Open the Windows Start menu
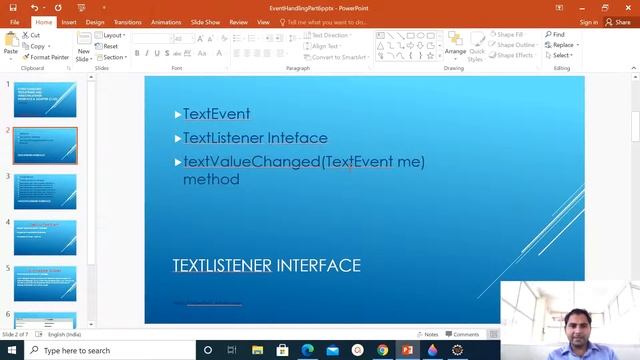The height and width of the screenshot is (360, 640). [x=12, y=350]
